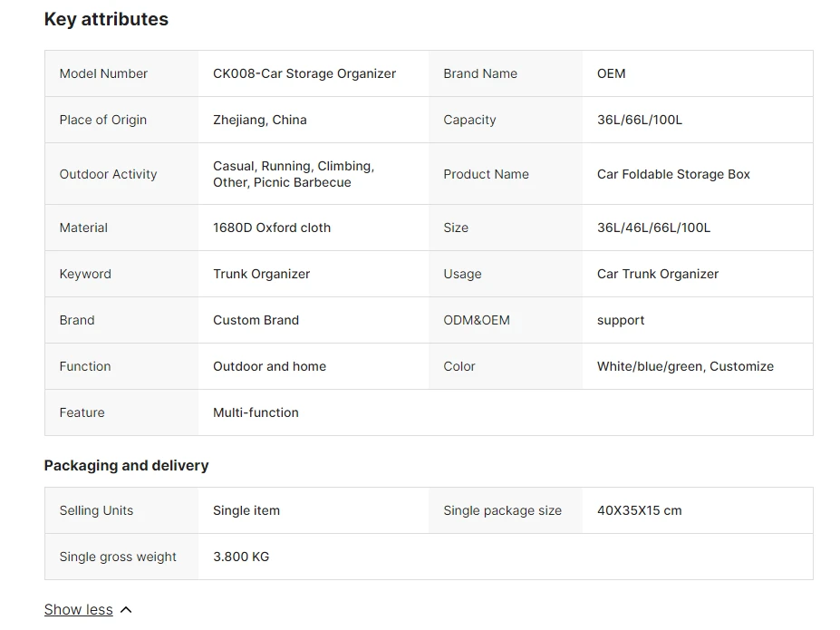Click the Trunk Organizer keyword value
Screen dimensions: 840x630
(x=262, y=274)
